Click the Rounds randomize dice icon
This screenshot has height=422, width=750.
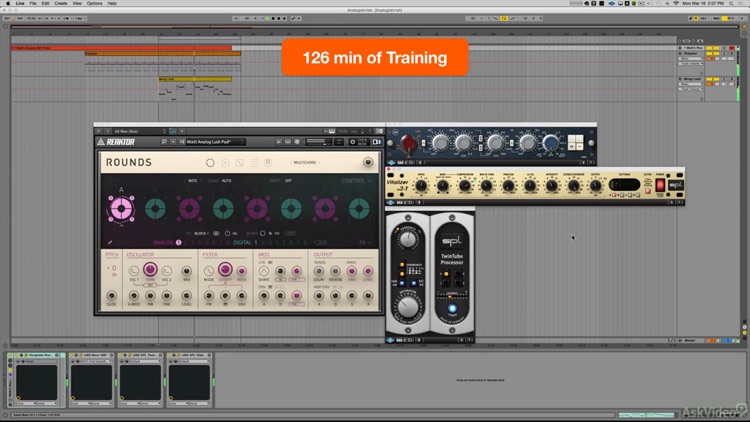(239, 163)
